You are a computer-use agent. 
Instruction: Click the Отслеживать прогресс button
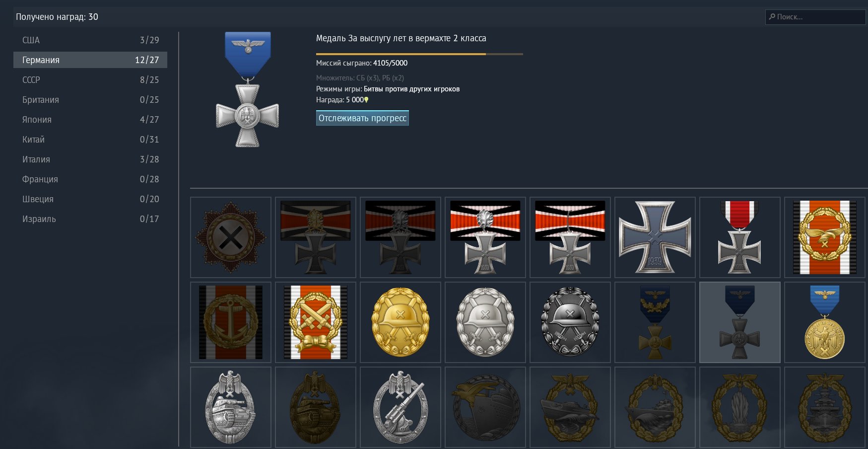click(x=362, y=118)
